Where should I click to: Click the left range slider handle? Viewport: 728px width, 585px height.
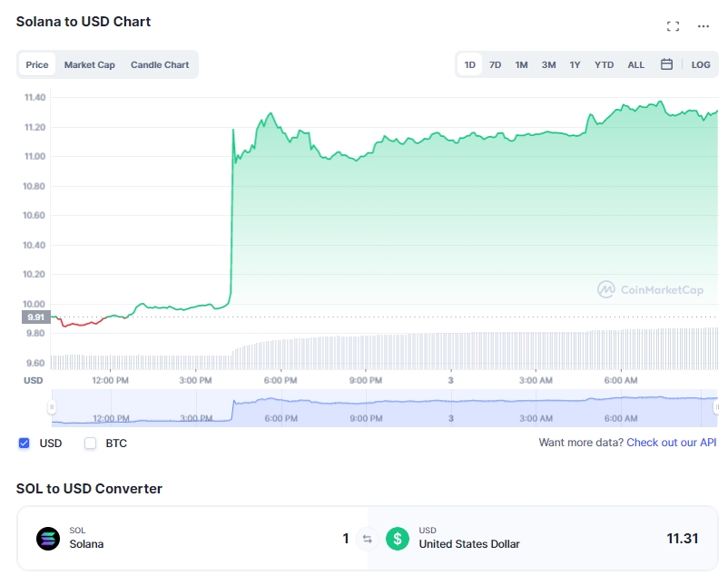[x=52, y=407]
